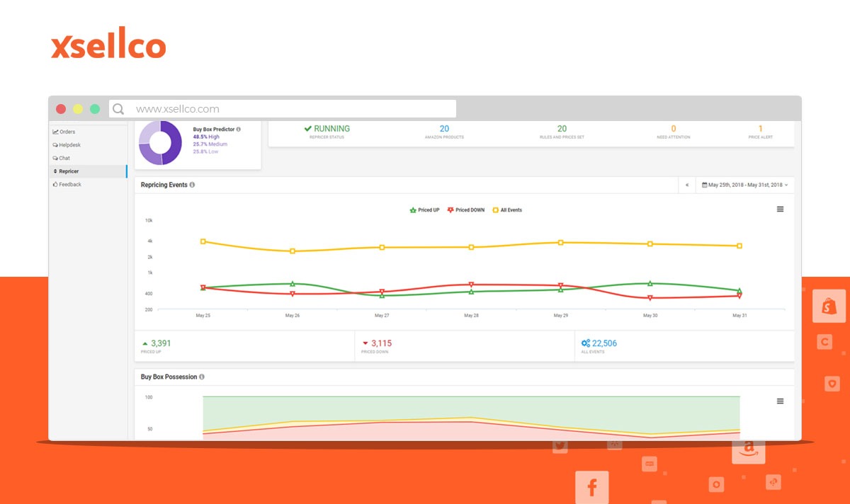Screen dimensions: 850x504
Task: Toggle the Priced UP legend series
Action: point(425,210)
